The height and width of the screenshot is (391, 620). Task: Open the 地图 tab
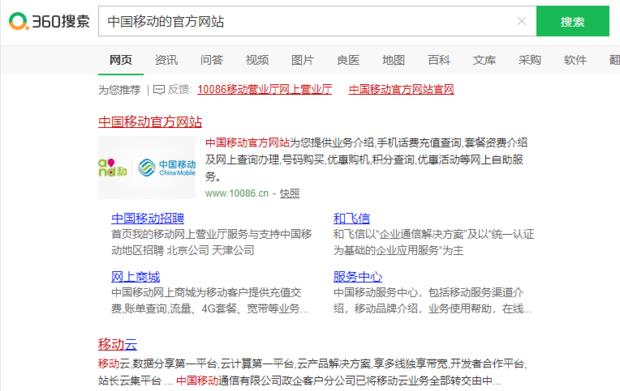point(393,60)
